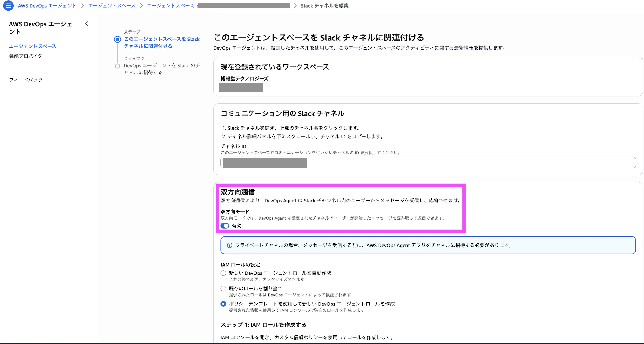Select step 1 このエージェントスペースを Slack チャネルに関連付ける
Viewport: 644px width, 344px height.
162,42
